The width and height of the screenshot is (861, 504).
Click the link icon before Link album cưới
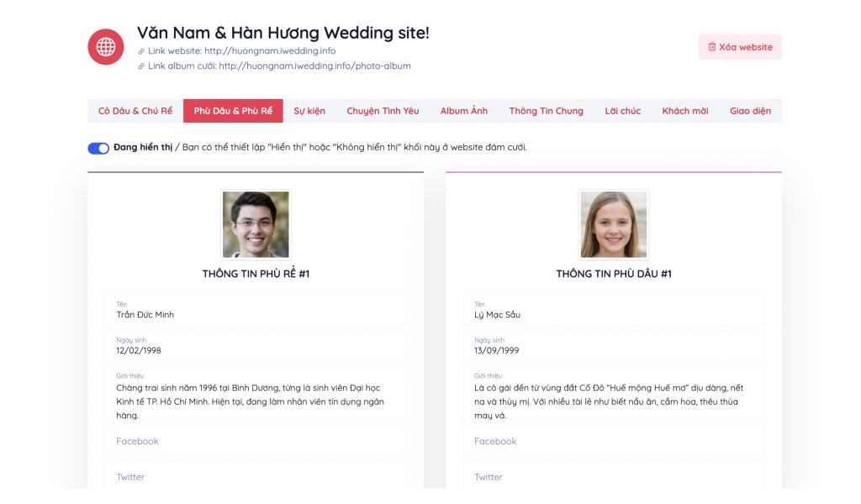pos(140,66)
